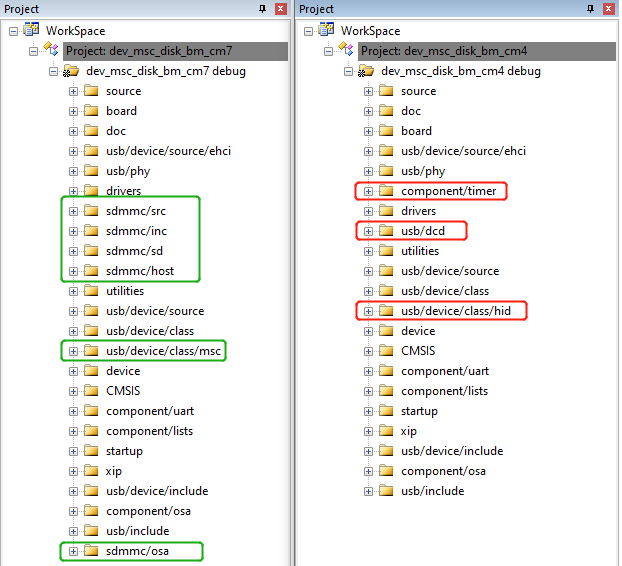The width and height of the screenshot is (622, 566).
Task: Click the usb/device/class/msc folder icon
Action: 92,351
